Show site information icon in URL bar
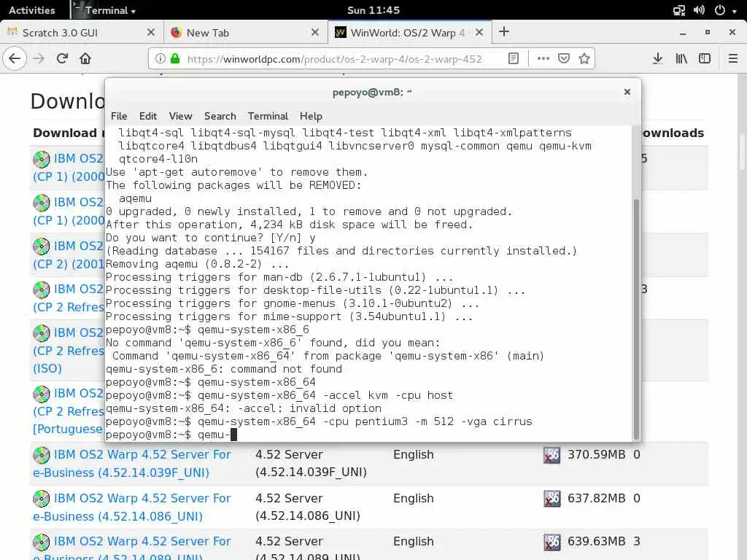Viewport: 747px width, 560px height. pos(160,58)
